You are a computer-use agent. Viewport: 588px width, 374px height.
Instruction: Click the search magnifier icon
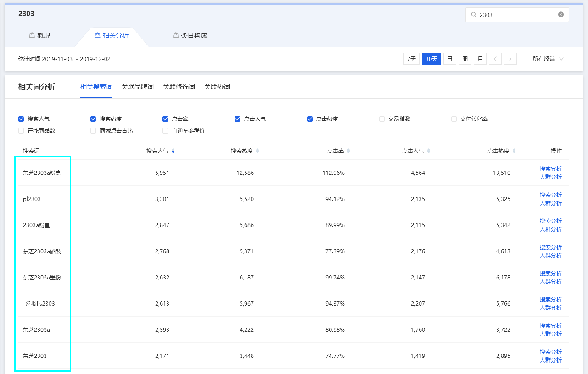click(x=474, y=15)
